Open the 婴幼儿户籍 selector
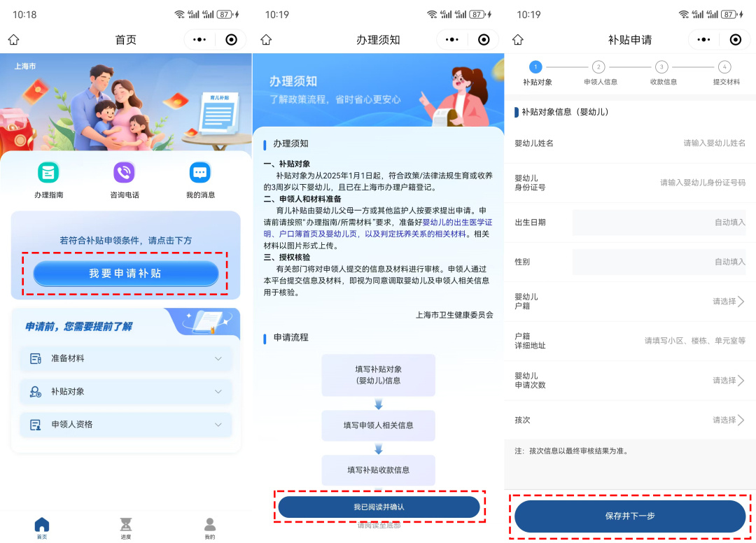This screenshot has height=543, width=756. click(728, 302)
